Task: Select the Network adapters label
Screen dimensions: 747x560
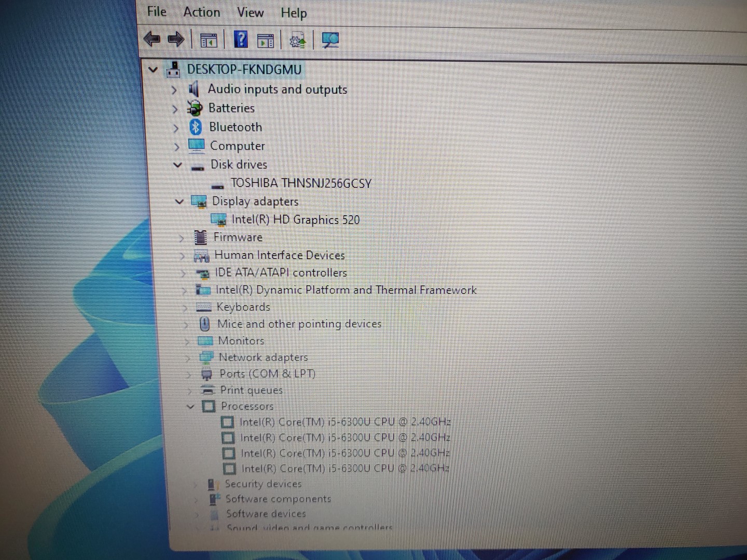Action: pyautogui.click(x=264, y=357)
